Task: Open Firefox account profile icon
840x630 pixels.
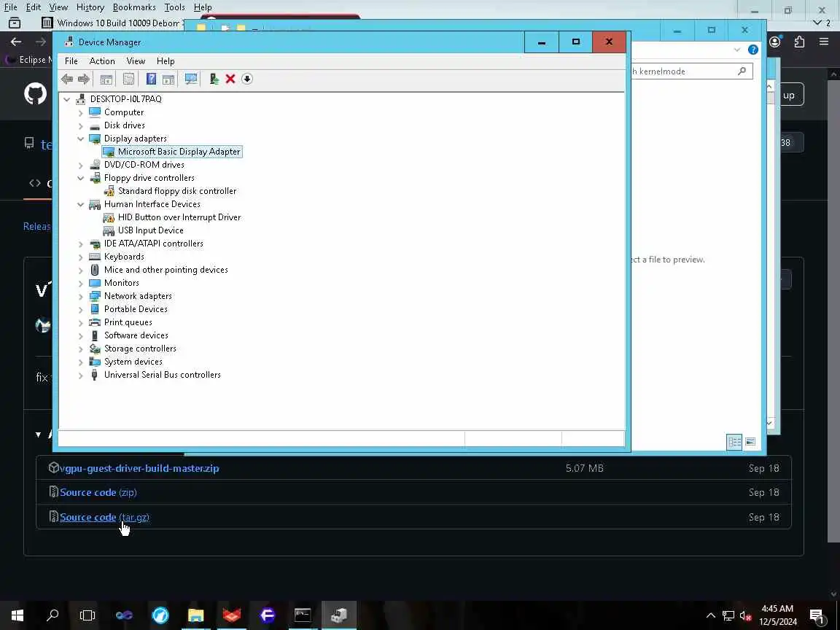Action: (x=775, y=42)
